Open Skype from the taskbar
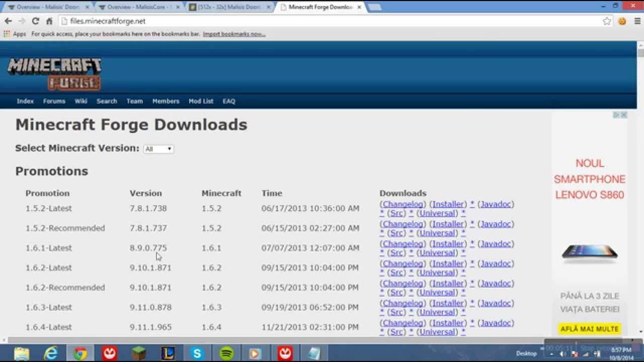Screen dimensions: 644x362 tap(197, 353)
